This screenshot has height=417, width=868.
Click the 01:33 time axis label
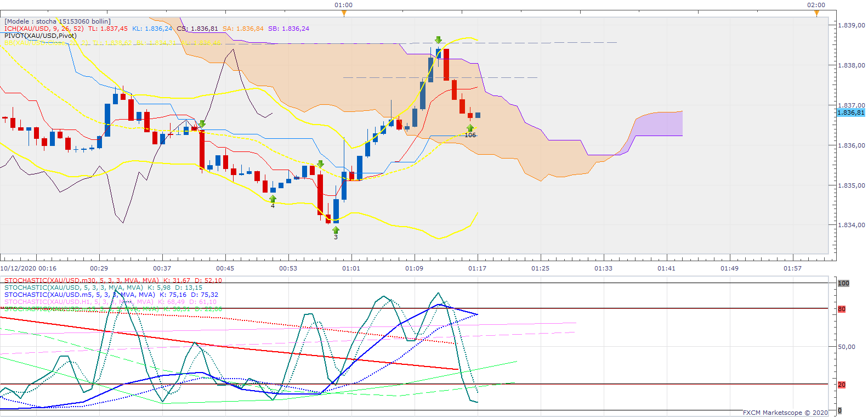coord(604,268)
